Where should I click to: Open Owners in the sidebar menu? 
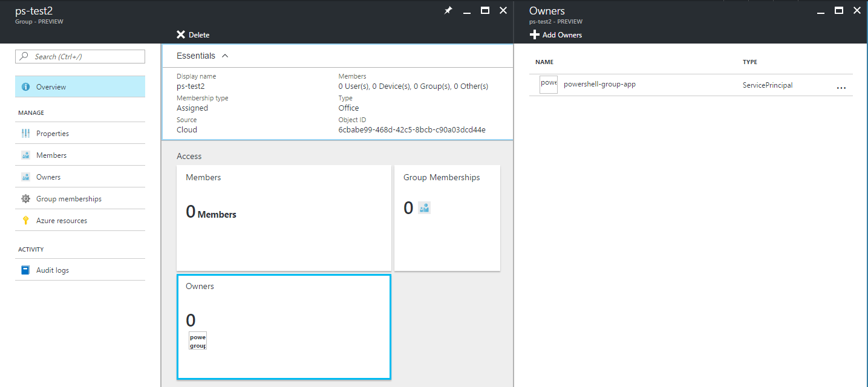[x=80, y=177]
